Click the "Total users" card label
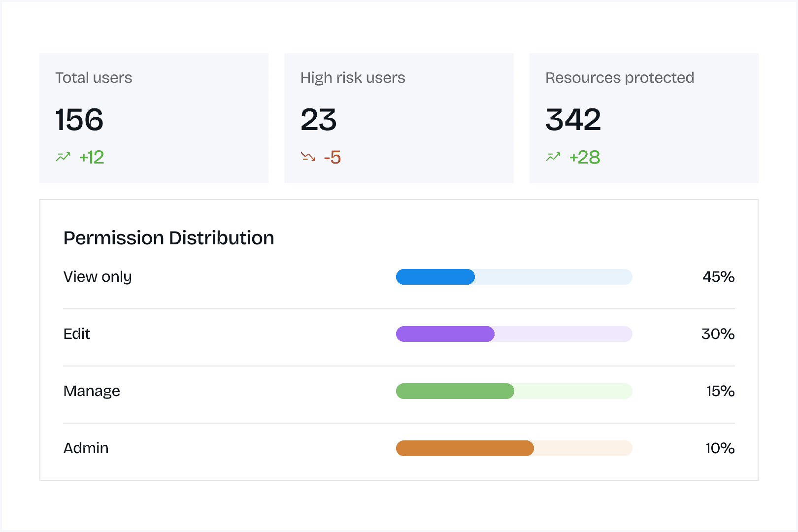Viewport: 798px width, 532px height. click(94, 78)
